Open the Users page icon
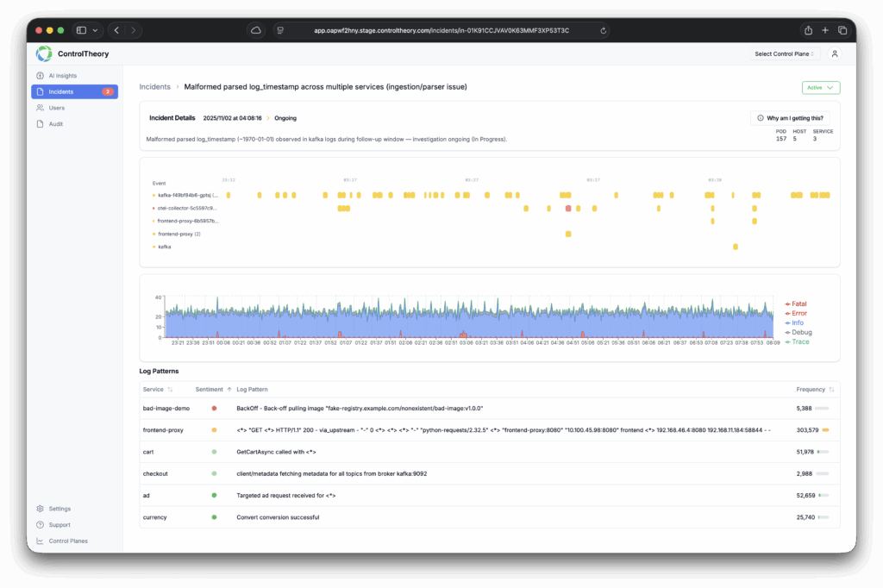Image resolution: width=883 pixels, height=588 pixels. pyautogui.click(x=41, y=108)
